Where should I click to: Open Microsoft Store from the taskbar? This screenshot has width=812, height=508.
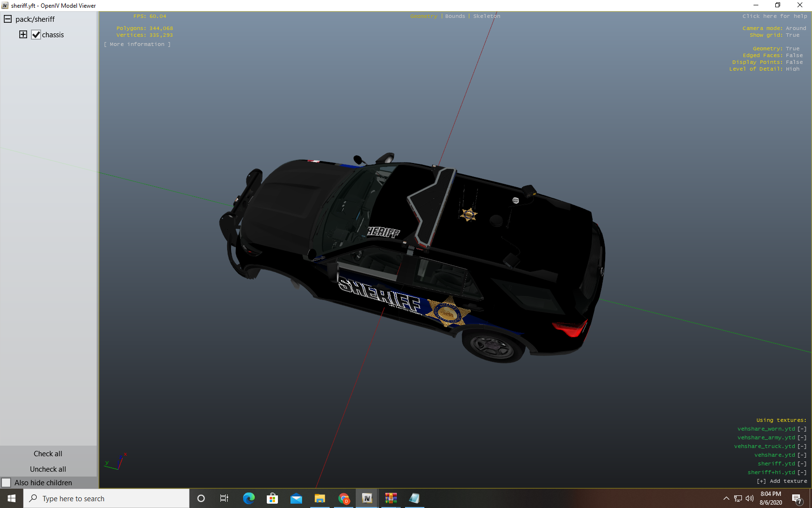[273, 498]
